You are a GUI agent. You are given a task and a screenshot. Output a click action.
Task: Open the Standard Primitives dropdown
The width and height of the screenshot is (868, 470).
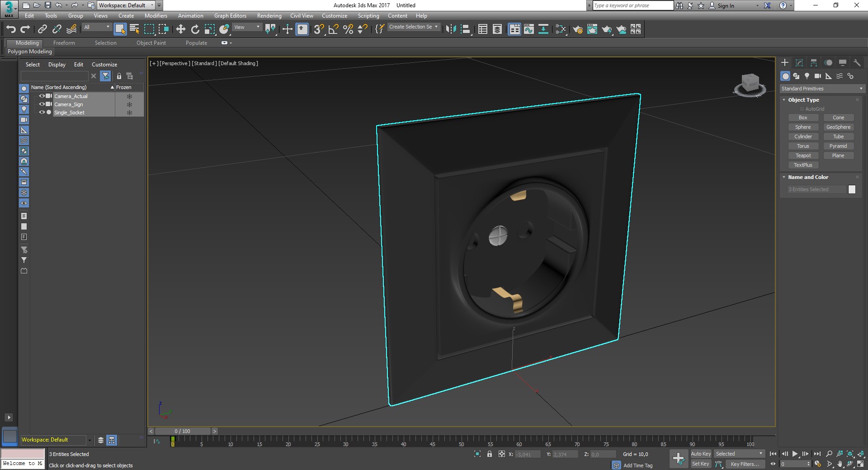[822, 89]
